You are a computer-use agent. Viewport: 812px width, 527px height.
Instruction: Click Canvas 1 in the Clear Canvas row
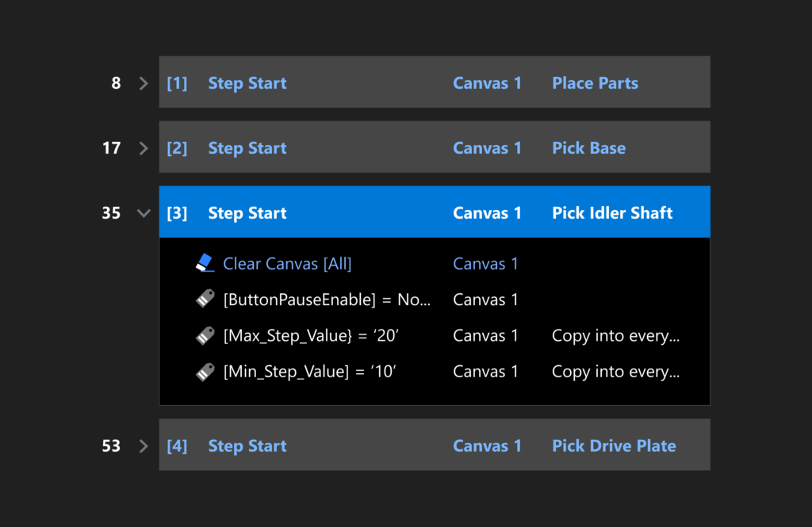coord(485,264)
